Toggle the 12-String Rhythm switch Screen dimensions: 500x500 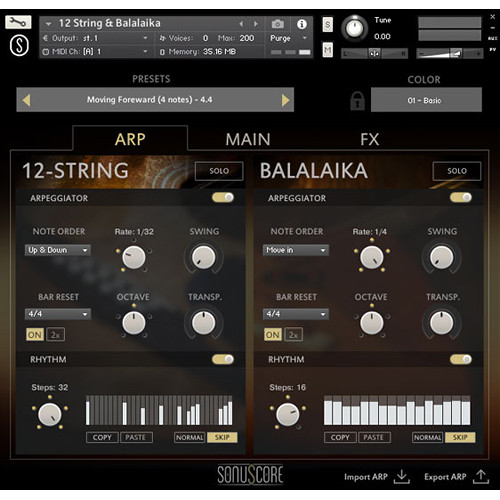223,359
